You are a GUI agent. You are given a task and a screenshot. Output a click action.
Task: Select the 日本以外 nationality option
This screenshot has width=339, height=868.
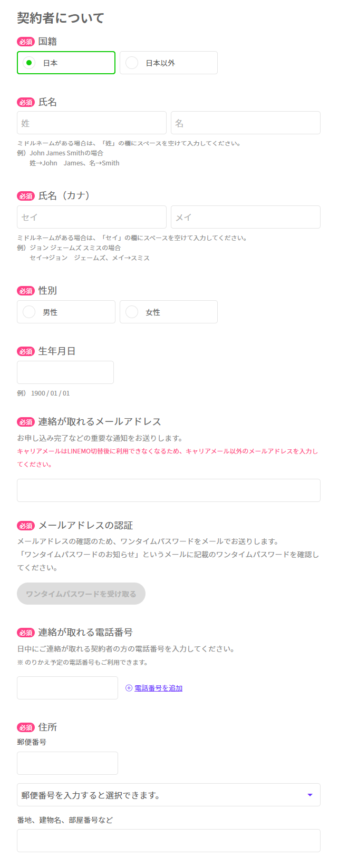pyautogui.click(x=131, y=62)
